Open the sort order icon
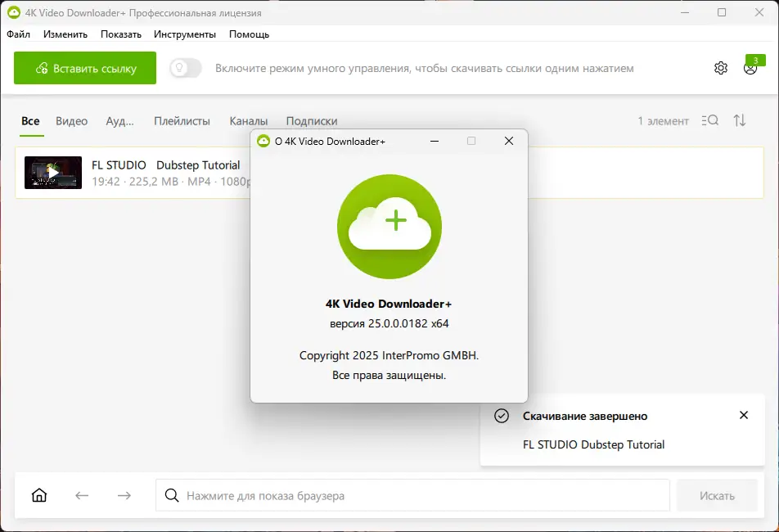 [x=740, y=120]
